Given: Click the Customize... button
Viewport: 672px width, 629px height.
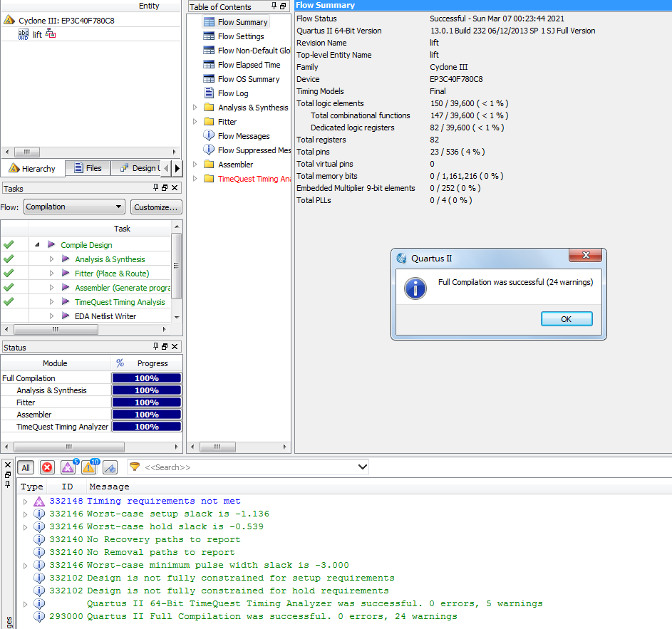Looking at the screenshot, I should (x=156, y=207).
